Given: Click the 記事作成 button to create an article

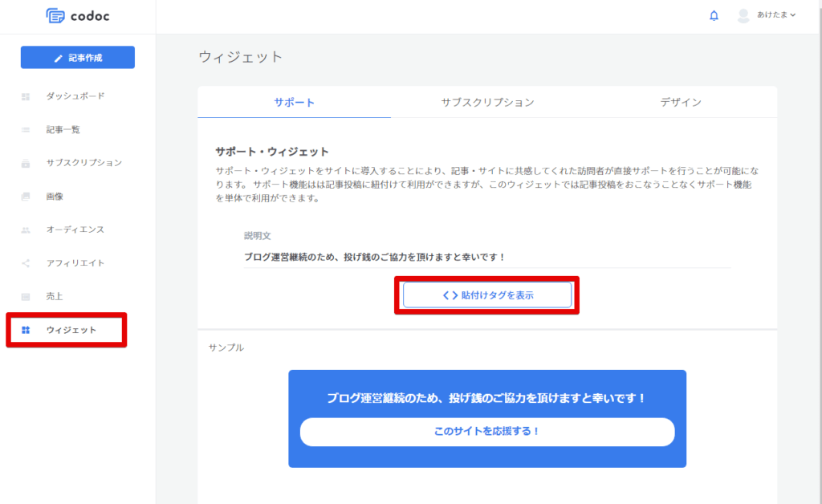Looking at the screenshot, I should coord(77,57).
